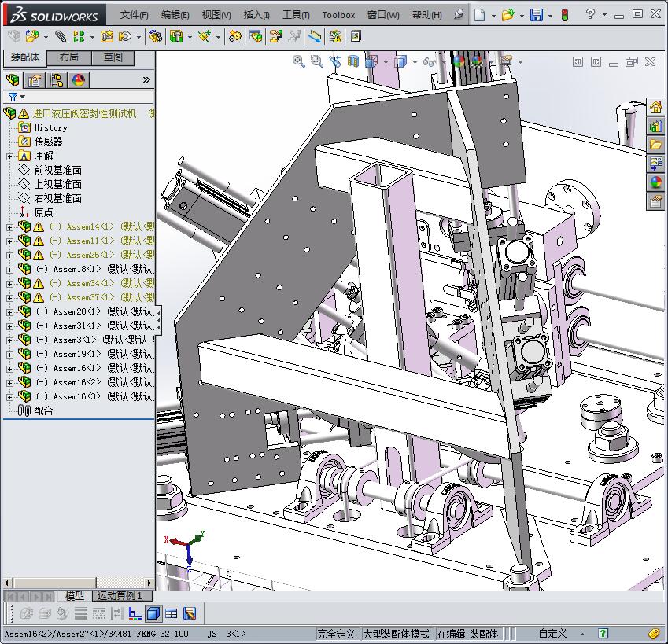Viewport: 668px width, 644px height.
Task: Toggle the hide/show items glasses icon
Action: click(x=430, y=61)
